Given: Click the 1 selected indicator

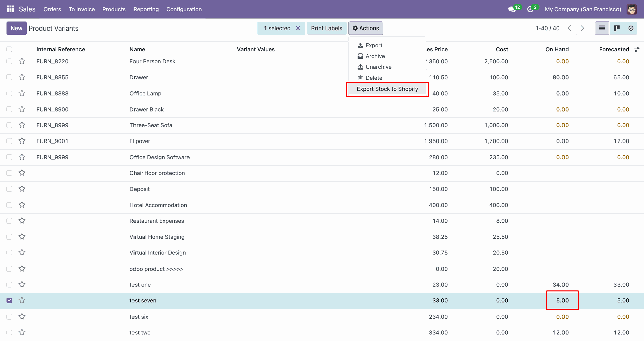Looking at the screenshot, I should coord(277,28).
